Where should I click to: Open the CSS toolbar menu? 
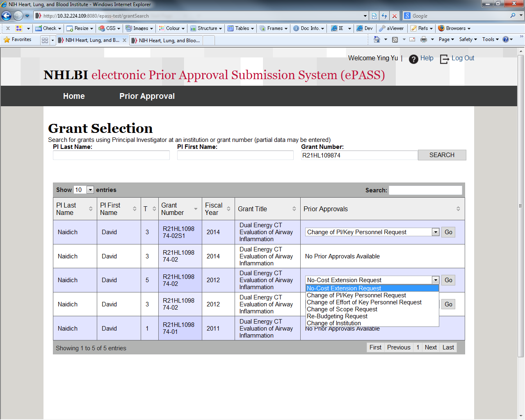pos(110,28)
